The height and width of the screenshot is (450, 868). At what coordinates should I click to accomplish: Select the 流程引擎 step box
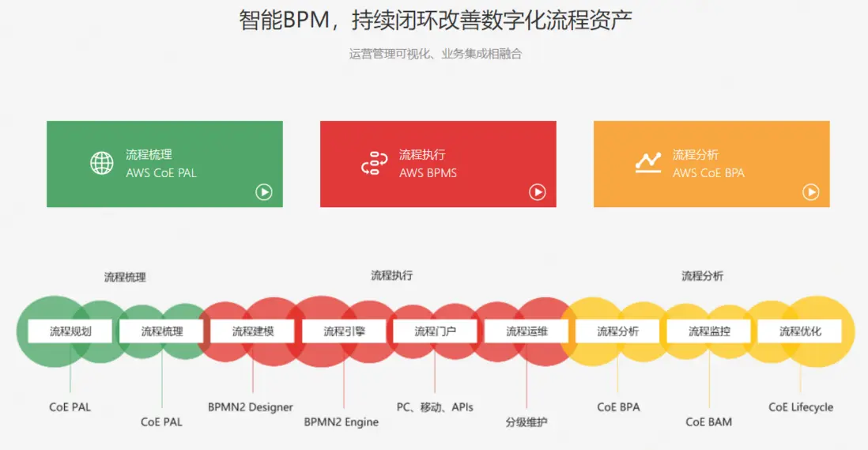[x=344, y=331]
